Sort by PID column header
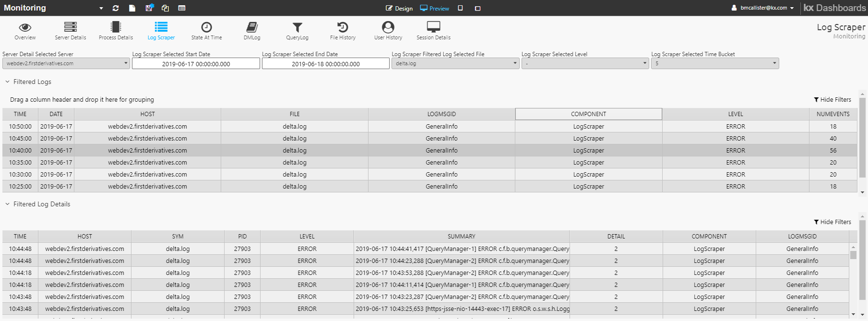The height and width of the screenshot is (321, 868). 242,237
